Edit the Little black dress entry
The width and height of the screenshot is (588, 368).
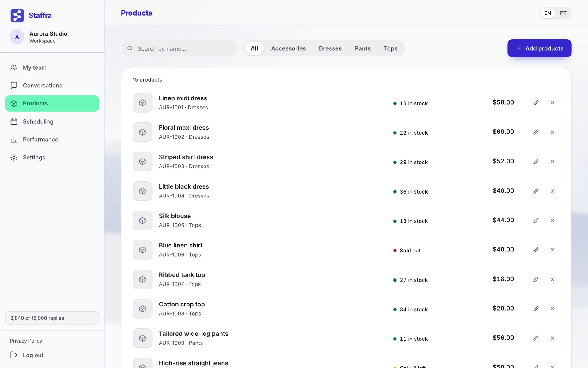536,191
